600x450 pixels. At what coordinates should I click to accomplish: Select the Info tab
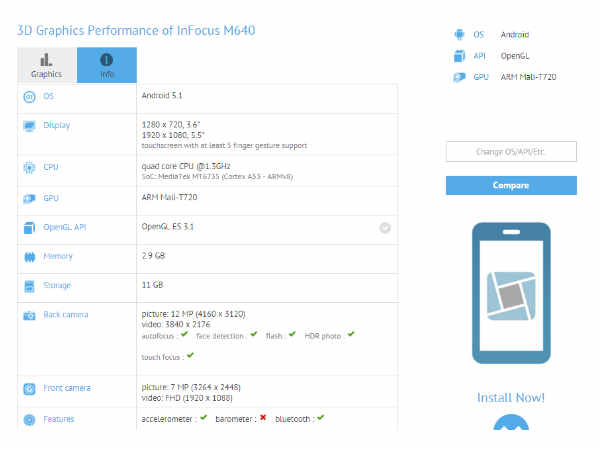[107, 65]
